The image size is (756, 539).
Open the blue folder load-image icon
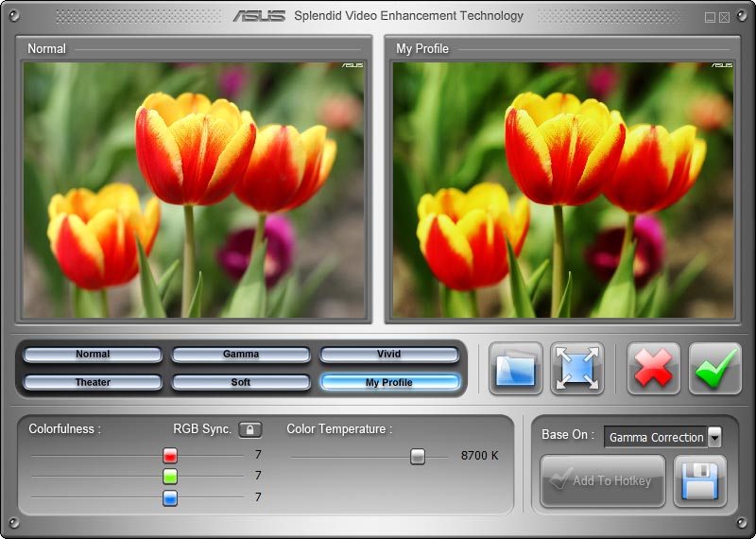coord(515,369)
